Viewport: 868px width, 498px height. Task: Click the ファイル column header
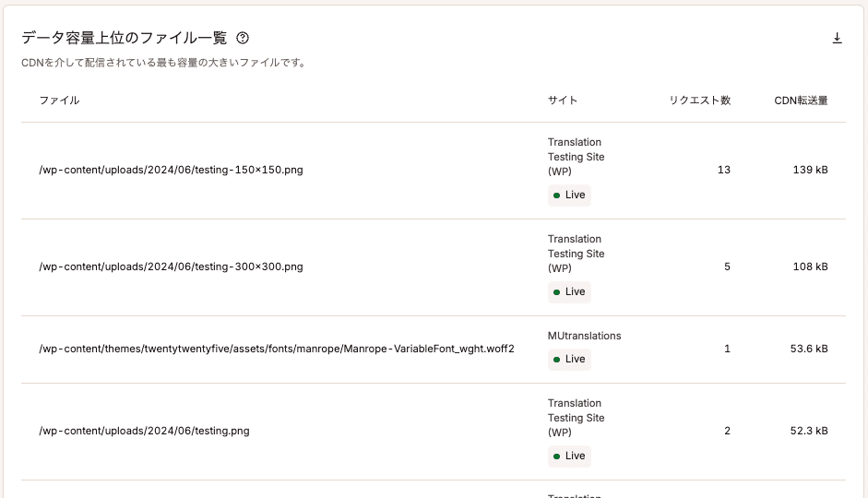pos(59,101)
